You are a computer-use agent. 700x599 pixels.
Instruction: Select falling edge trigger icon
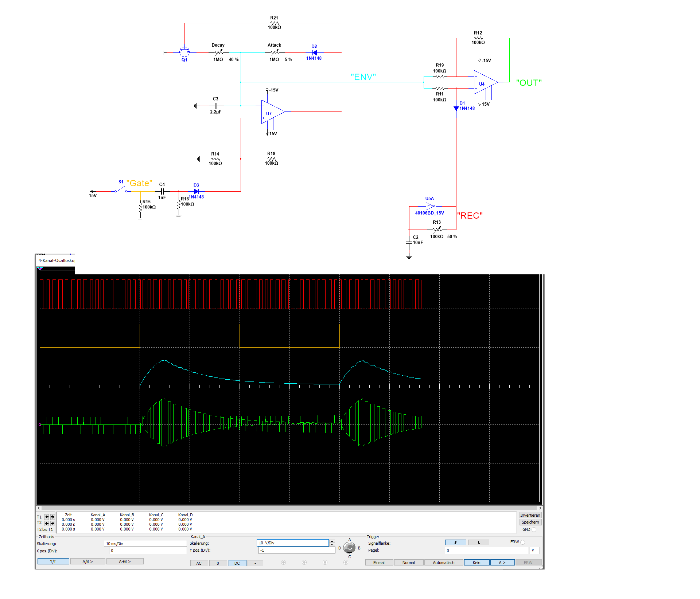pyautogui.click(x=478, y=543)
